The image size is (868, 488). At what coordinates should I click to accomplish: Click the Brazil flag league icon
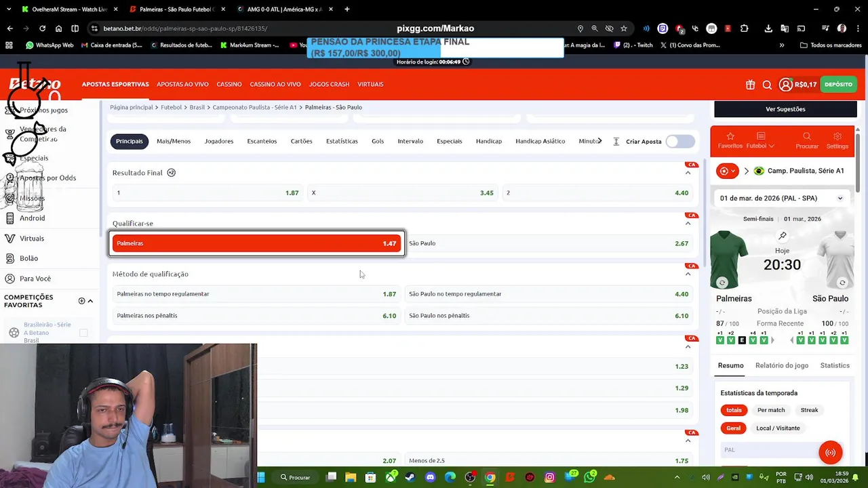tap(759, 171)
